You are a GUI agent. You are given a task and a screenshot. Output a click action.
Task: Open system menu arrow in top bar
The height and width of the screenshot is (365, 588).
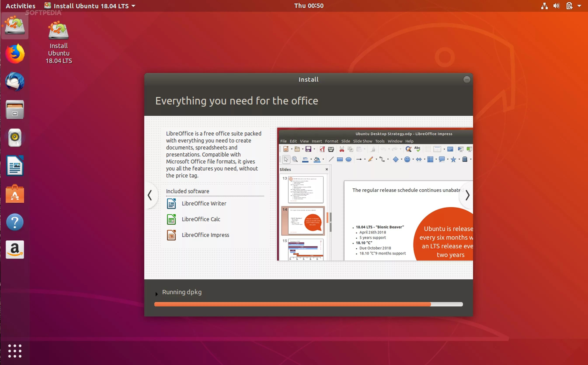point(579,6)
